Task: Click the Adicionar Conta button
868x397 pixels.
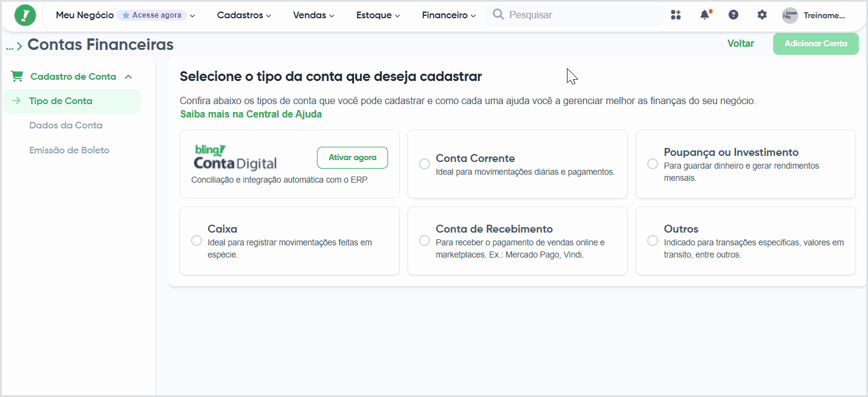Action: pos(816,44)
